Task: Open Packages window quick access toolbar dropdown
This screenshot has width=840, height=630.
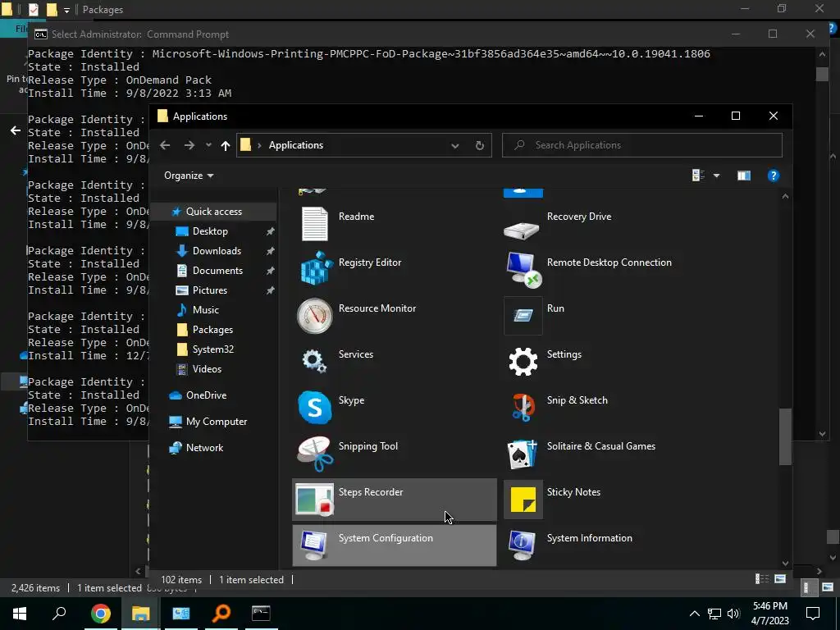Action: [66, 10]
